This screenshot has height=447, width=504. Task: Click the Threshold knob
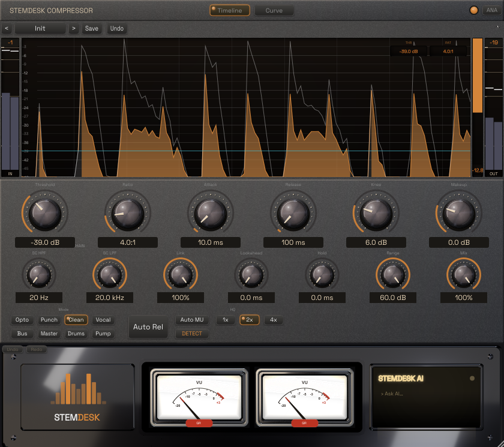45,213
